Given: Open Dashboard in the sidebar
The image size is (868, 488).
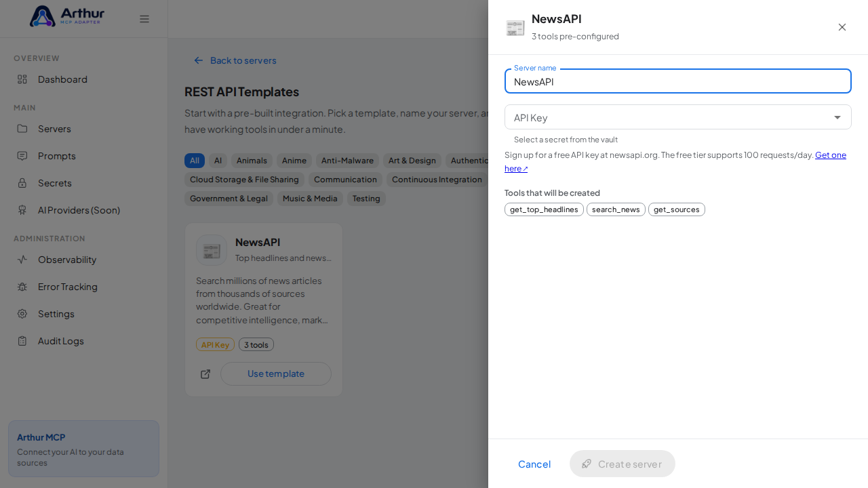Looking at the screenshot, I should (x=83, y=79).
